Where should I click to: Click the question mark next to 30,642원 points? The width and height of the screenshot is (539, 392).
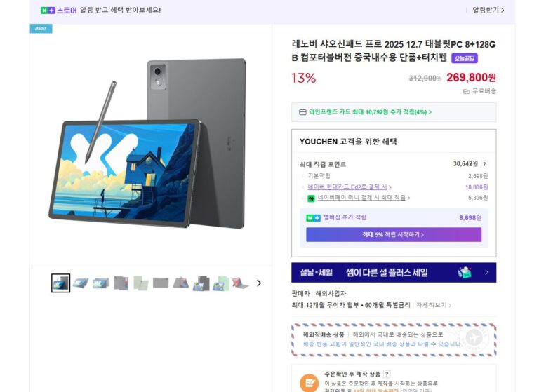(x=484, y=164)
